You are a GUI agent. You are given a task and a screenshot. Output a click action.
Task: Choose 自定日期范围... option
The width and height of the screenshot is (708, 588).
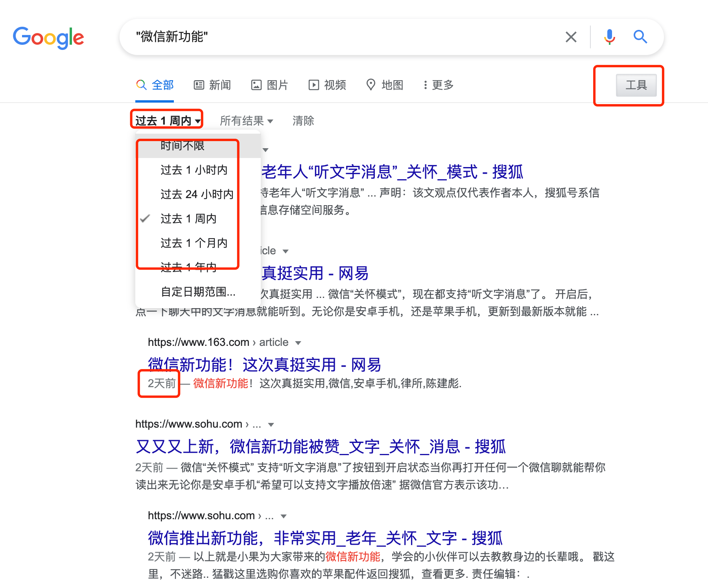pos(198,292)
